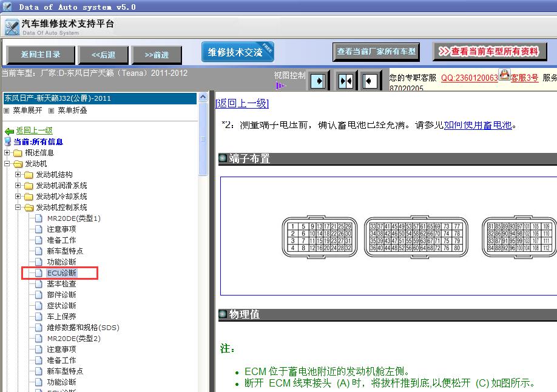Image resolution: width=557 pixels, height=392 pixels.
Task: Click the document icon beside MR20DE(类型1)
Action: tap(39, 218)
